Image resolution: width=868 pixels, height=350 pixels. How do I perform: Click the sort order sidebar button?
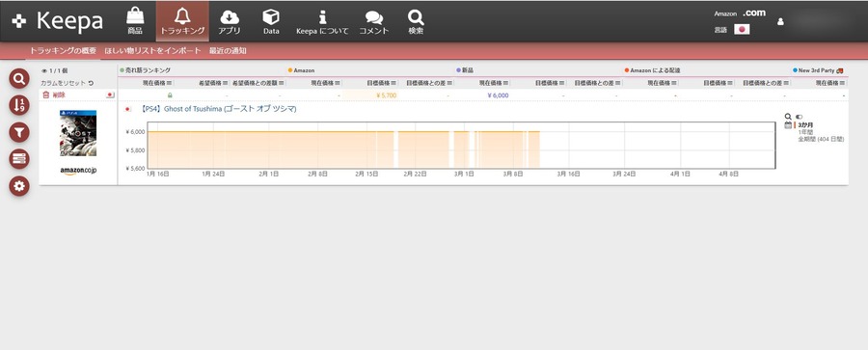point(19,105)
